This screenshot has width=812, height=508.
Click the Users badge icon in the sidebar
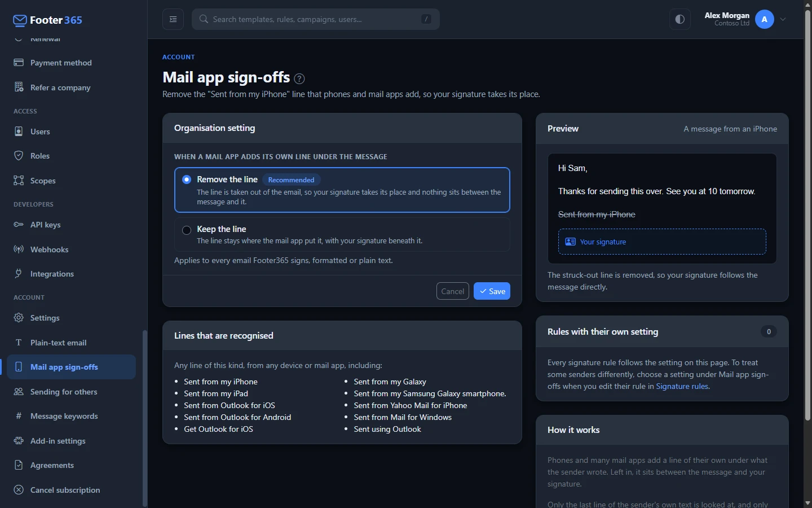pos(19,131)
